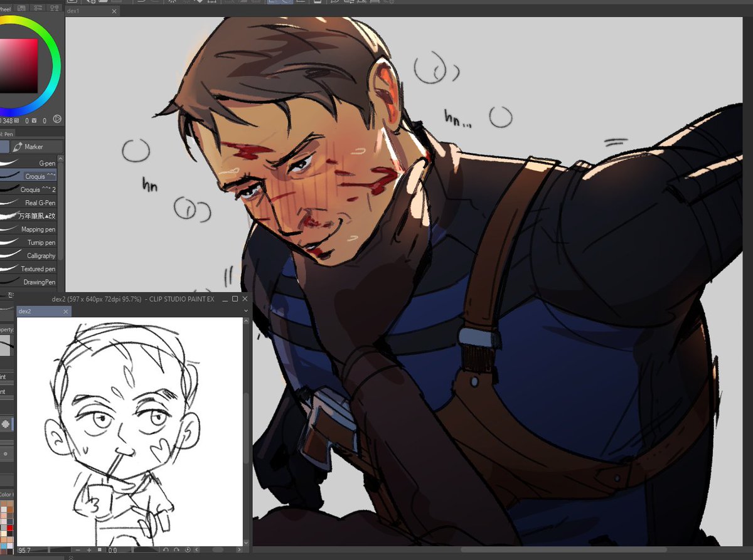This screenshot has height=560, width=753.
Task: Choose the Turnip pen brush
Action: click(x=29, y=243)
